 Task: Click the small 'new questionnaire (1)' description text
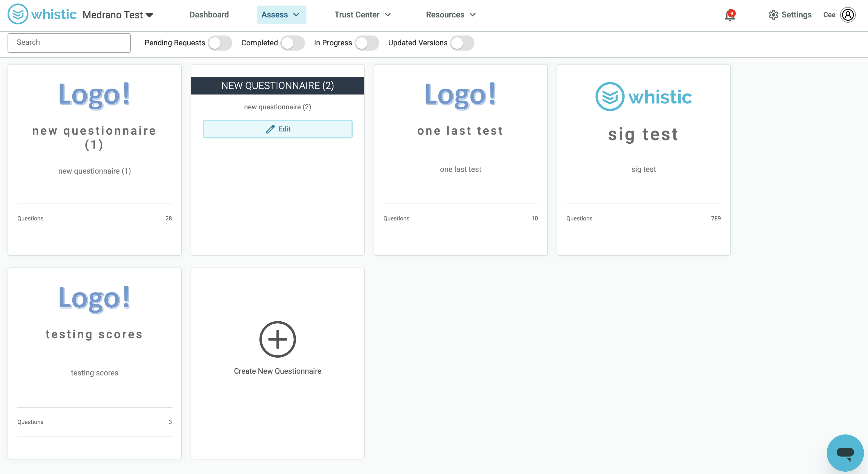tap(94, 171)
